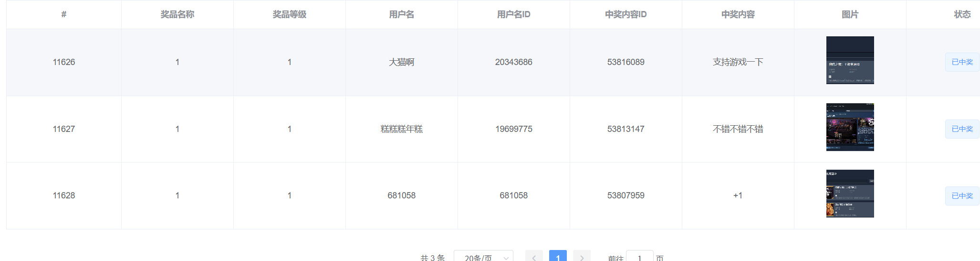Click the 图片 column header
Image resolution: width=980 pixels, height=261 pixels.
tap(850, 14)
